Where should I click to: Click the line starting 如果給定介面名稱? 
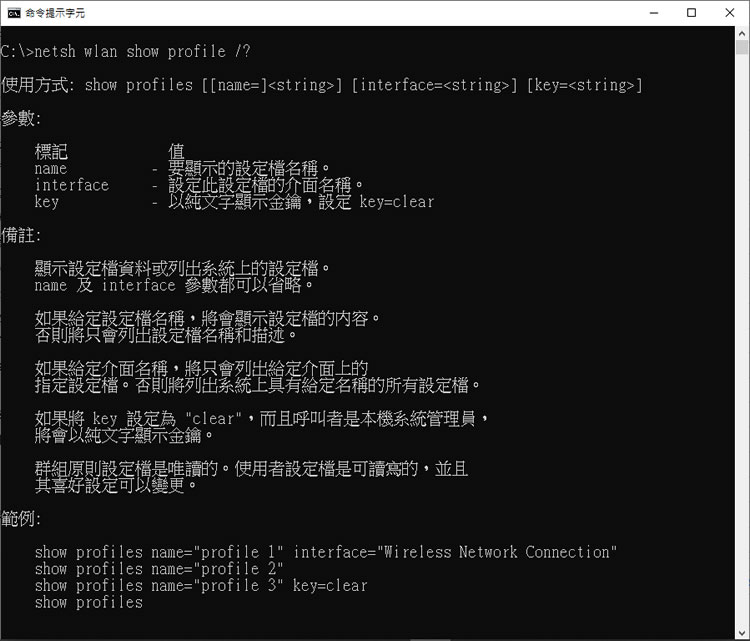click(x=201, y=368)
